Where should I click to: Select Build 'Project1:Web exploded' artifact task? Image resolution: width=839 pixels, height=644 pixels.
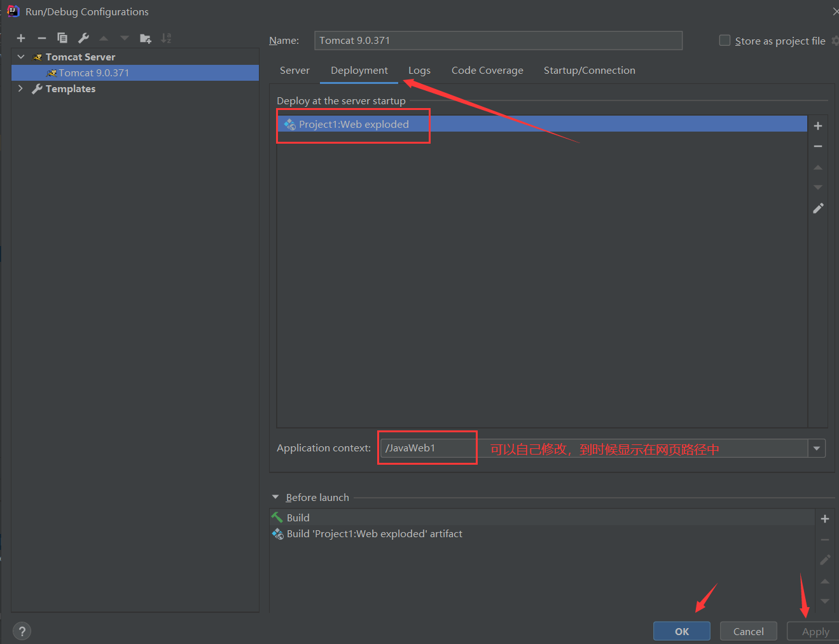pos(542,534)
